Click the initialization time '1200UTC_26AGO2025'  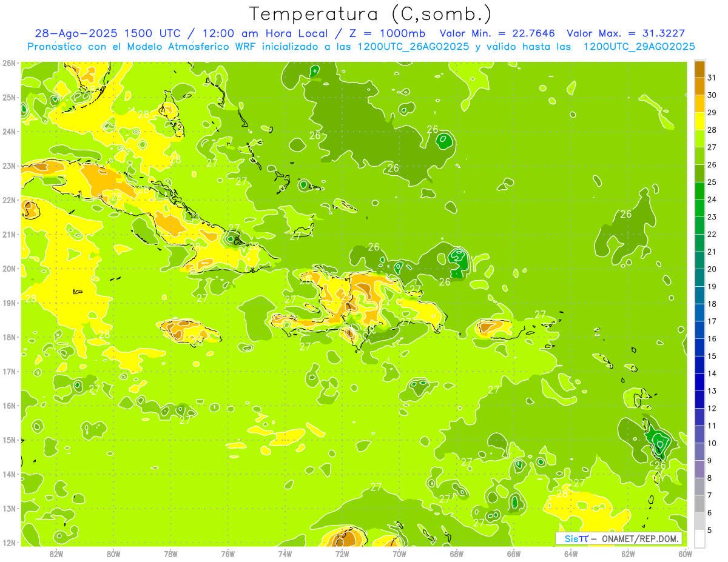click(414, 47)
